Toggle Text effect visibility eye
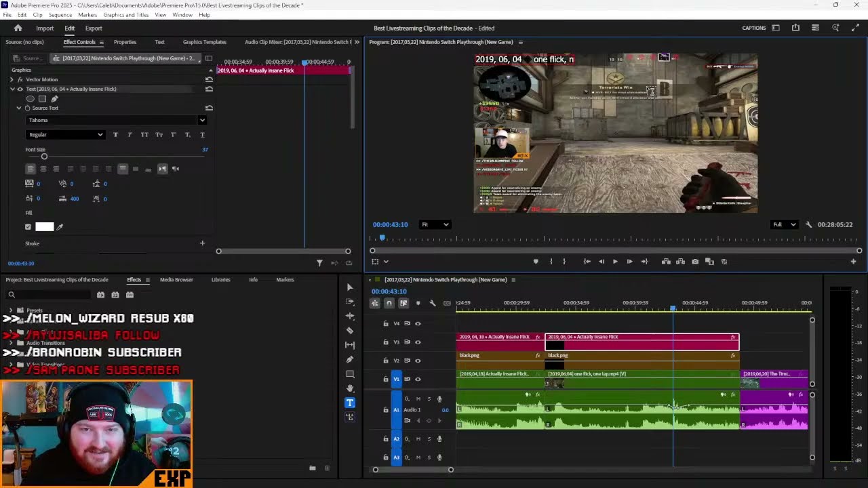 pos(19,89)
